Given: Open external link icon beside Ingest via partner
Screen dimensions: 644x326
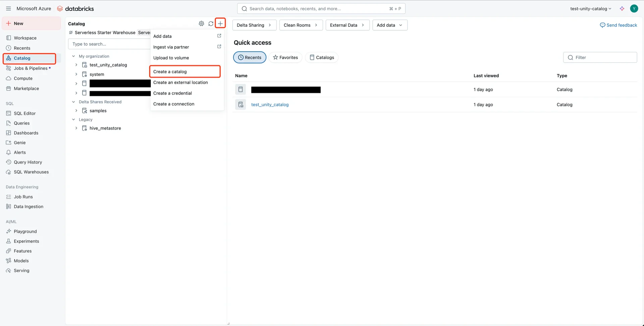Looking at the screenshot, I should pos(219,47).
